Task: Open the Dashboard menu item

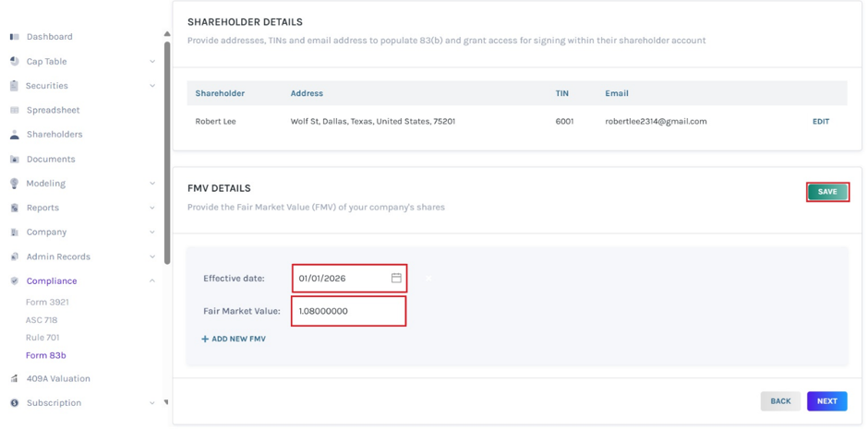Action: [49, 37]
